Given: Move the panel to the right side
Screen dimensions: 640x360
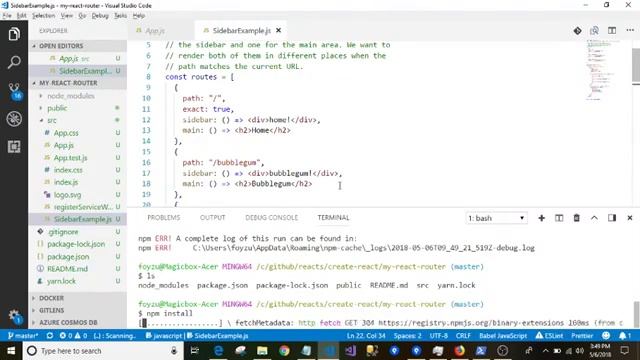Looking at the screenshot, I should coord(612,218).
